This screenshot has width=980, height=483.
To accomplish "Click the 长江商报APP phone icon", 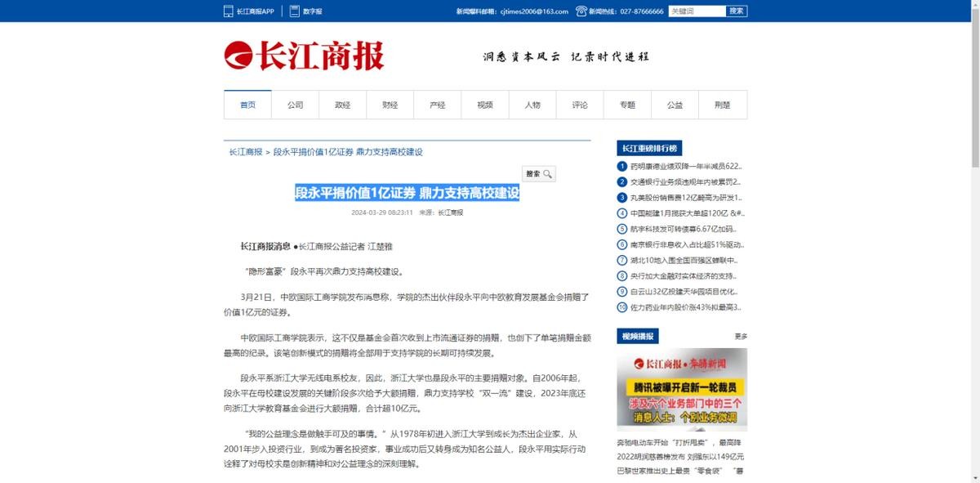I will coord(229,11).
